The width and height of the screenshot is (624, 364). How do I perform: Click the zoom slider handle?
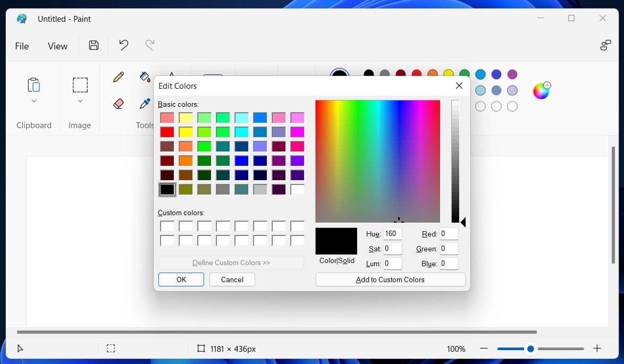[530, 349]
